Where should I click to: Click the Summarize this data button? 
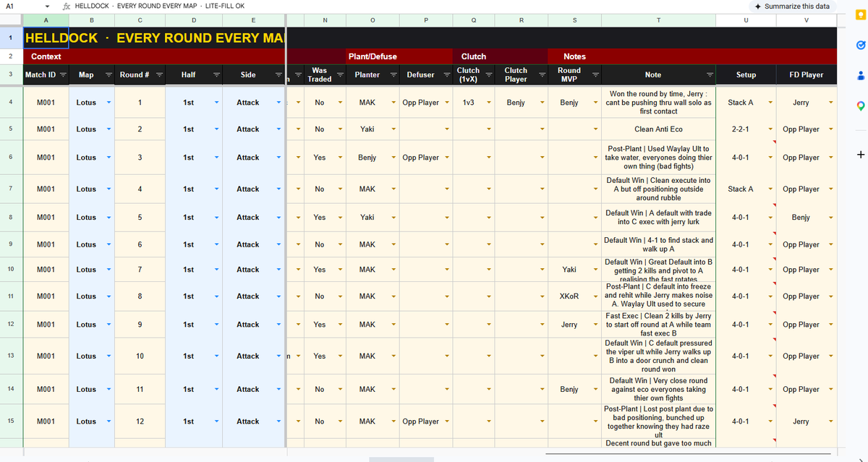791,6
